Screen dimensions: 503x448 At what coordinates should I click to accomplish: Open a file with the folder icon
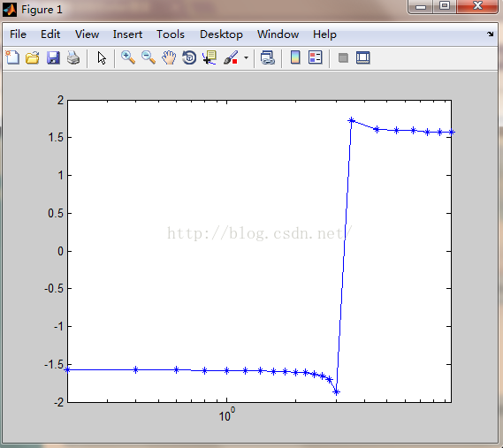click(x=33, y=58)
